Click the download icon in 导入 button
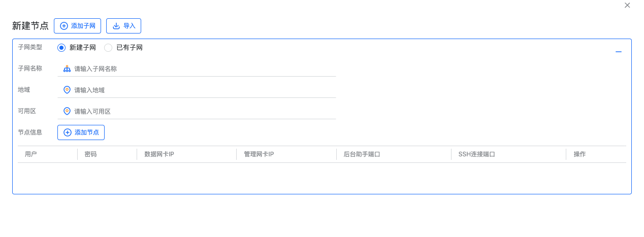 pyautogui.click(x=116, y=26)
